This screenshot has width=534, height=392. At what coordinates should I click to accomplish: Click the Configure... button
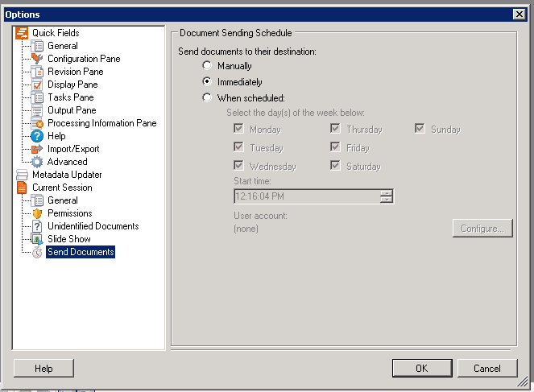(482, 229)
